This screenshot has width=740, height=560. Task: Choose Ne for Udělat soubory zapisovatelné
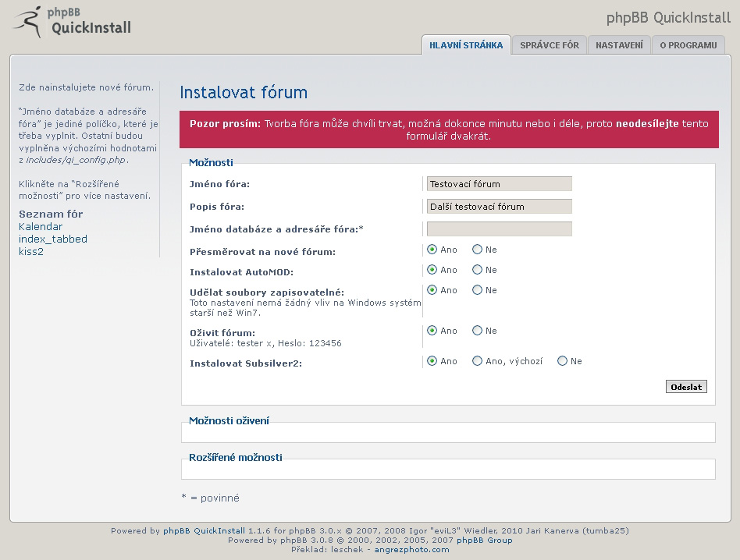coord(477,290)
